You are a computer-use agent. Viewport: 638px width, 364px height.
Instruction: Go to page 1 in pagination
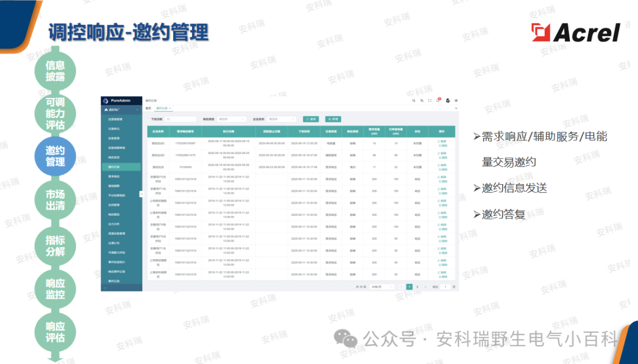410,287
